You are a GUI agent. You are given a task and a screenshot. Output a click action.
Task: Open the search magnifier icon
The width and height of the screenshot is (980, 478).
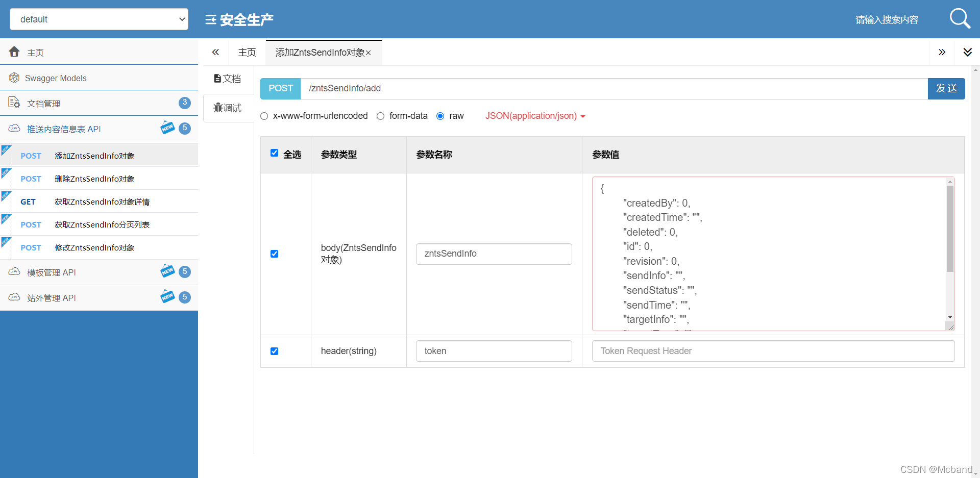(960, 19)
